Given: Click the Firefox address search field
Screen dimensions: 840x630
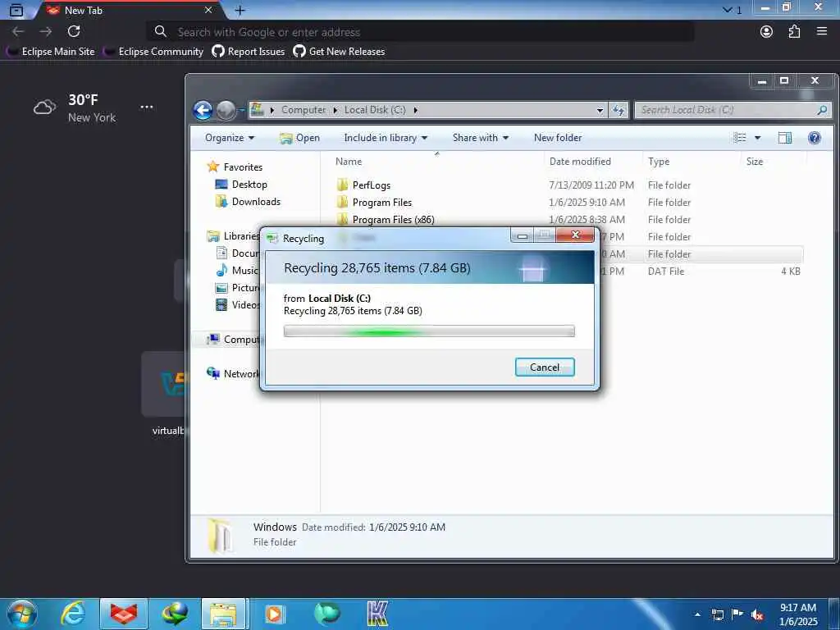Looking at the screenshot, I should coord(421,32).
